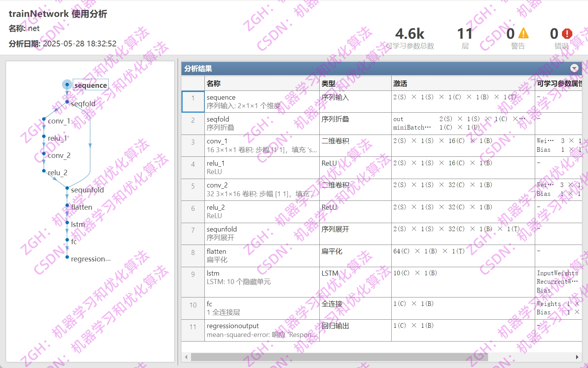Click the 可学习参数属性 column header

coord(559,83)
